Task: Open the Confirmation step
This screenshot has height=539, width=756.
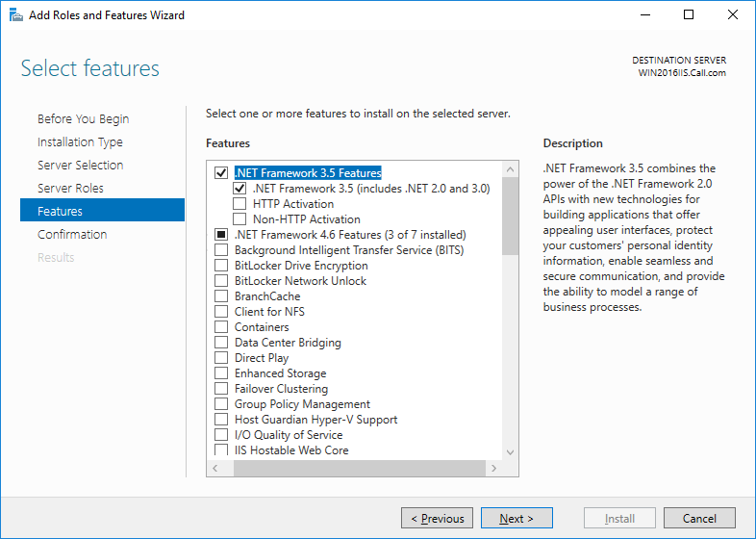Action: pyautogui.click(x=72, y=235)
